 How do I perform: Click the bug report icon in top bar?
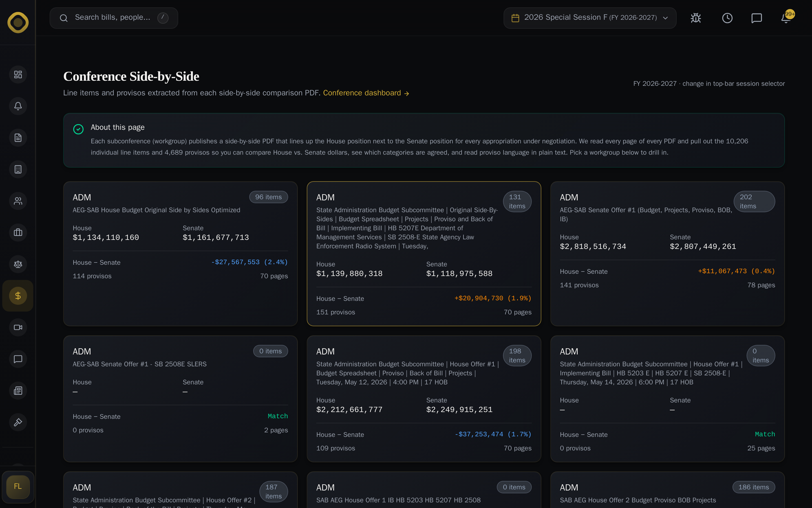point(696,18)
